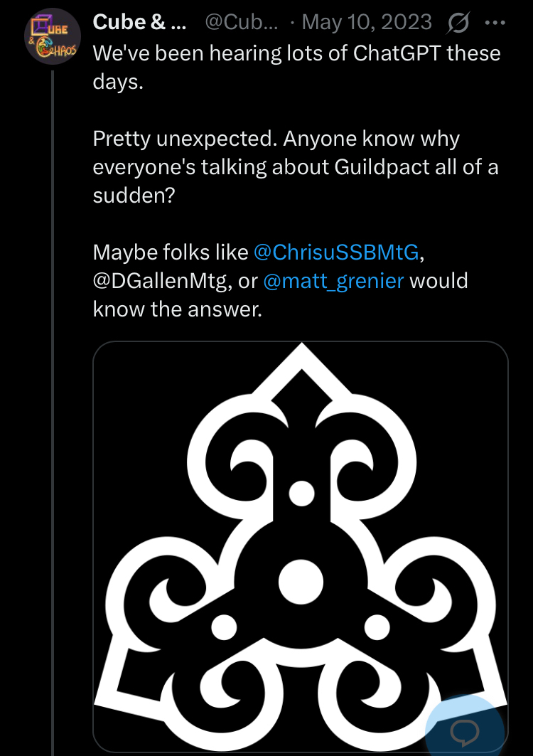Visit the @matt_grenier profile mention
This screenshot has width=533, height=756.
[333, 281]
